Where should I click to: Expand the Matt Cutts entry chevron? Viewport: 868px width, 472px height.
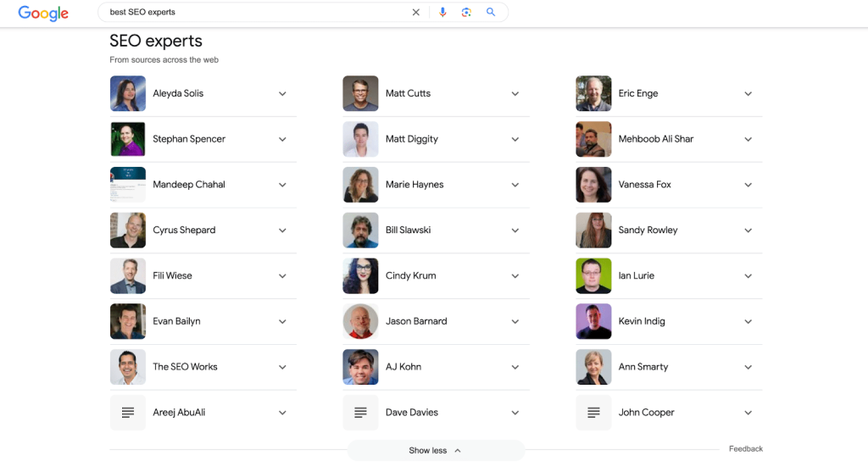pyautogui.click(x=515, y=93)
